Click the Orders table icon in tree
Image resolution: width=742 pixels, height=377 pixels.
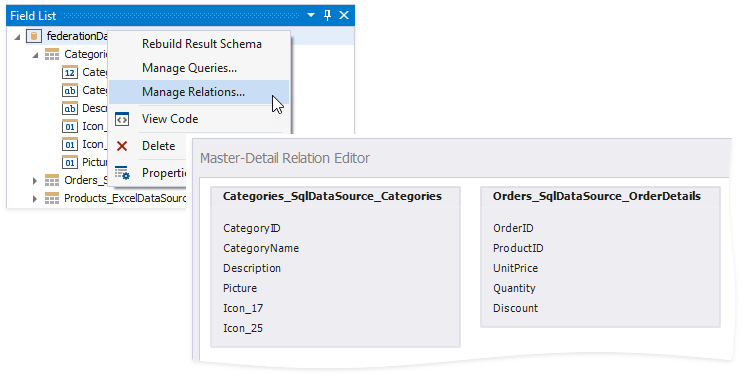coord(52,180)
